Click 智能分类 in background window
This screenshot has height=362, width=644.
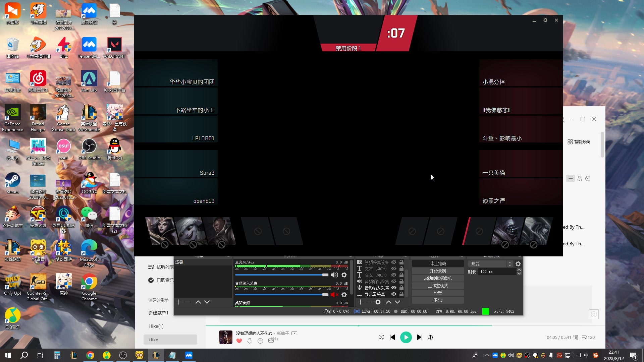579,142
